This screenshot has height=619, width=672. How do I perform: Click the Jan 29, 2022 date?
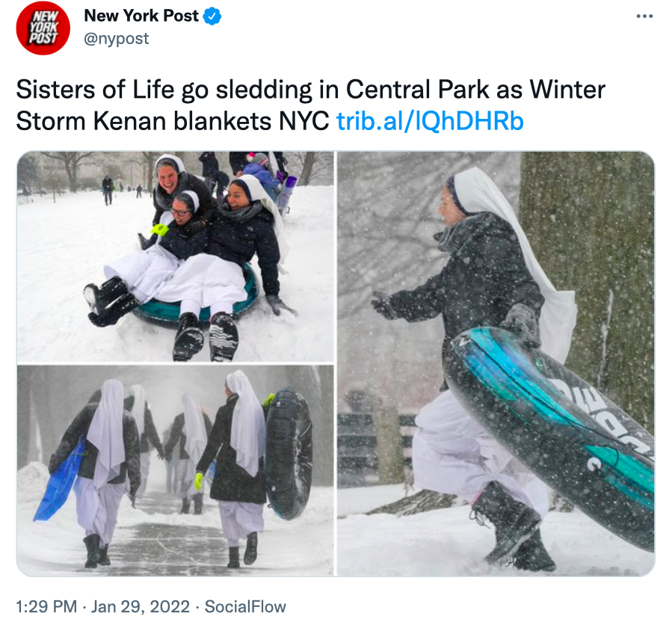140,606
